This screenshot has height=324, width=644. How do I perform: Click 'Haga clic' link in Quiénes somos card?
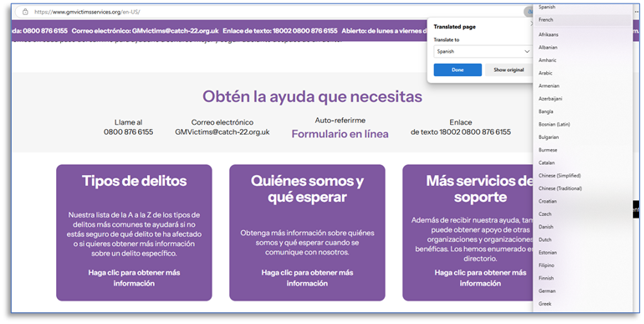pyautogui.click(x=307, y=278)
